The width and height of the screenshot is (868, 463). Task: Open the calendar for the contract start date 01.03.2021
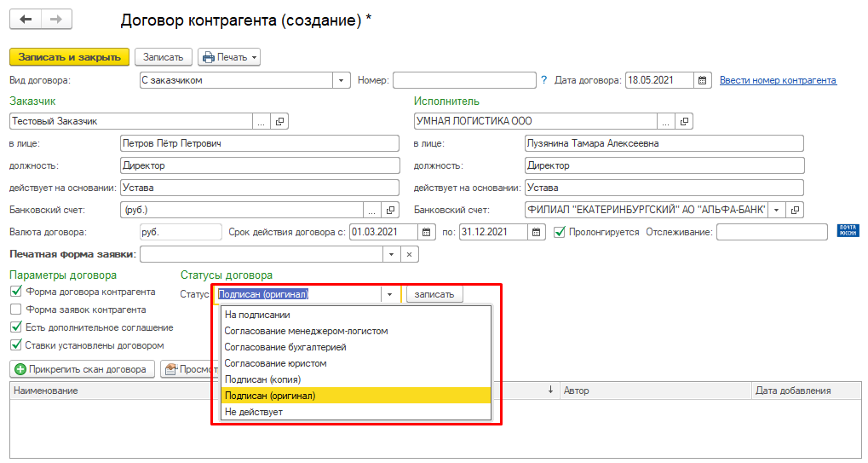coord(426,232)
